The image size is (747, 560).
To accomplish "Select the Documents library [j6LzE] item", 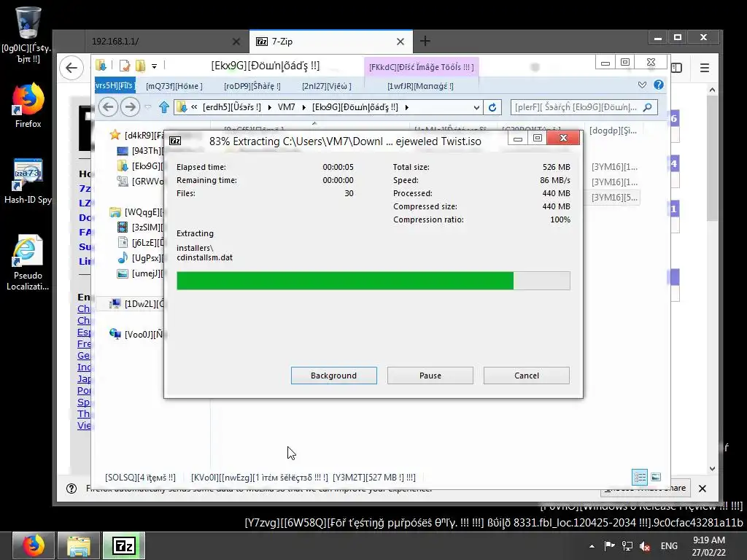I will (142, 243).
